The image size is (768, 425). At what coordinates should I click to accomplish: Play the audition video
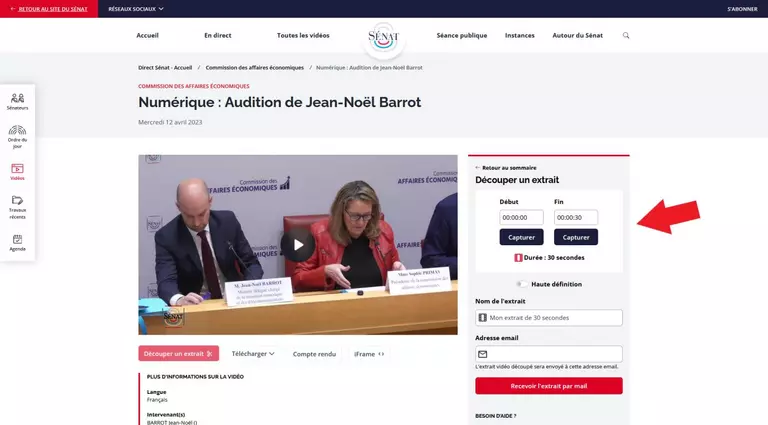coord(297,245)
